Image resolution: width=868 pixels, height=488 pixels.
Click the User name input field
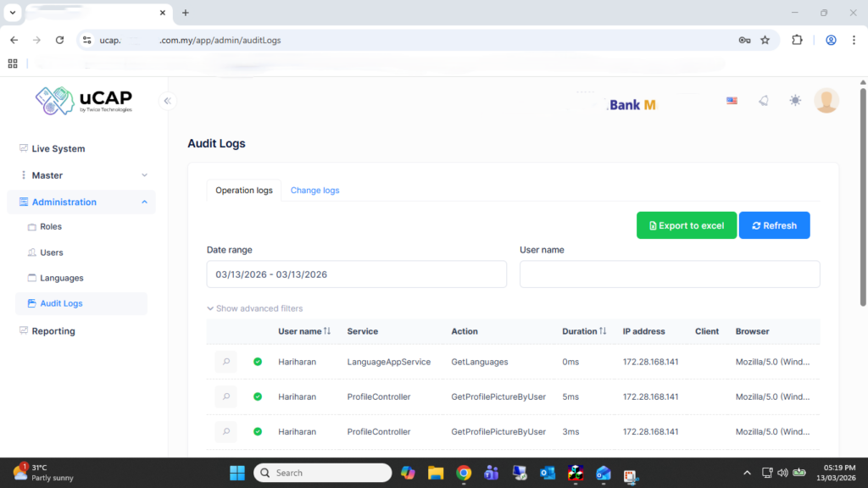coord(669,274)
